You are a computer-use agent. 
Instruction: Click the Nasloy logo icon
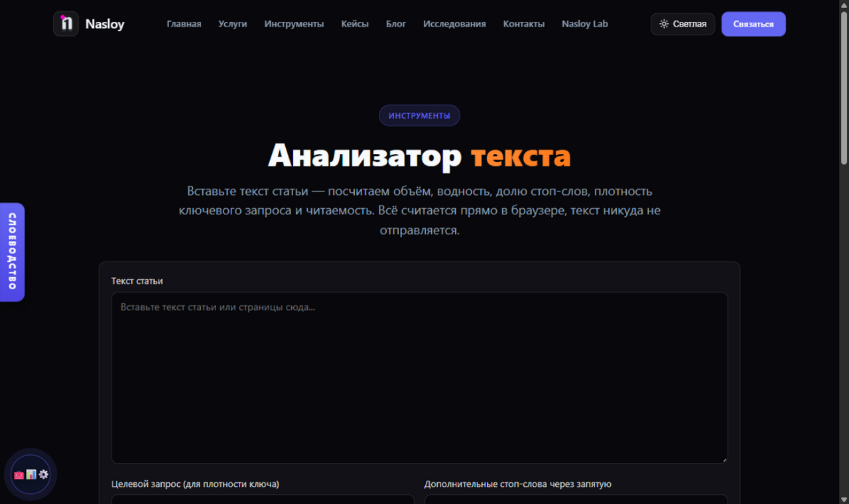pos(66,24)
